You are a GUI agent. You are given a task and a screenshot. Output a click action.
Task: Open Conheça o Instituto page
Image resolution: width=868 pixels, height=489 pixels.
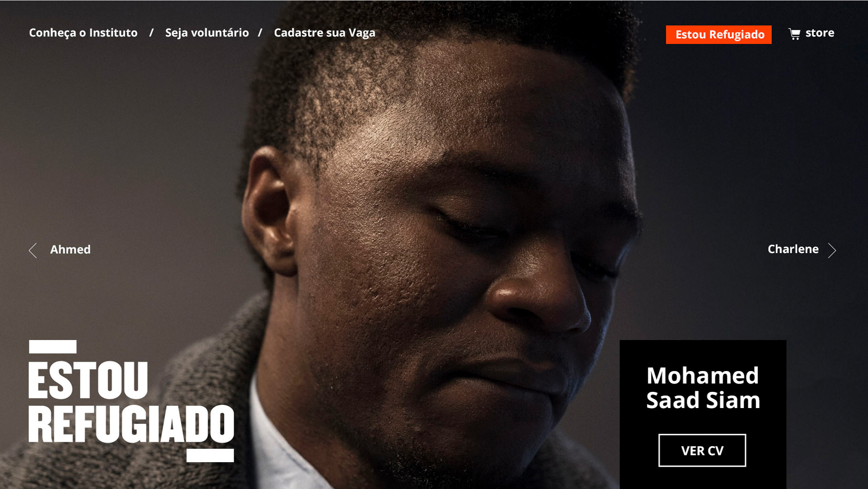tap(83, 33)
